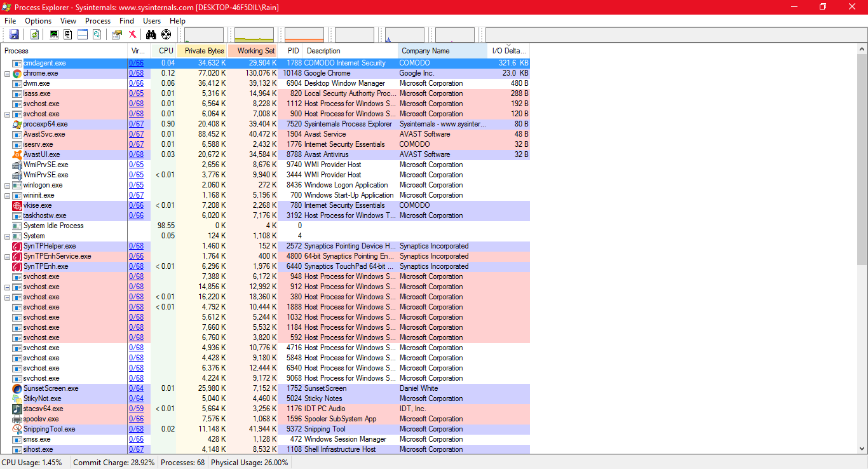Sort by the Working Set column header
Image resolution: width=868 pixels, height=469 pixels.
pyautogui.click(x=255, y=51)
